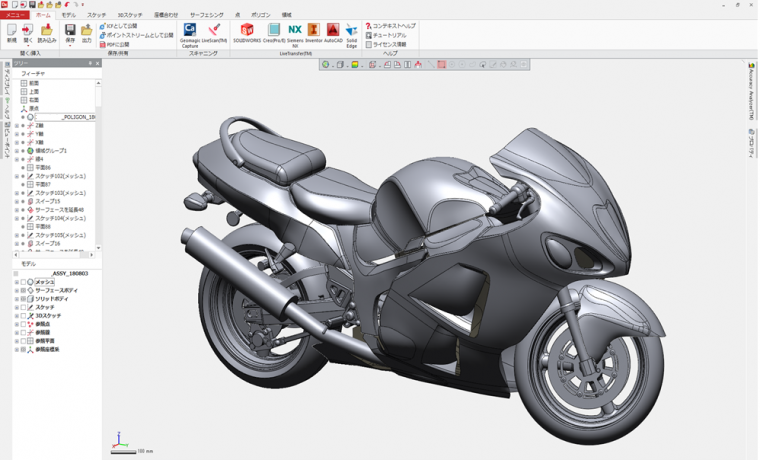This screenshot has width=760, height=460.
Task: Toggle the ソリッドボディ visibility checkbox
Action: pos(24,299)
